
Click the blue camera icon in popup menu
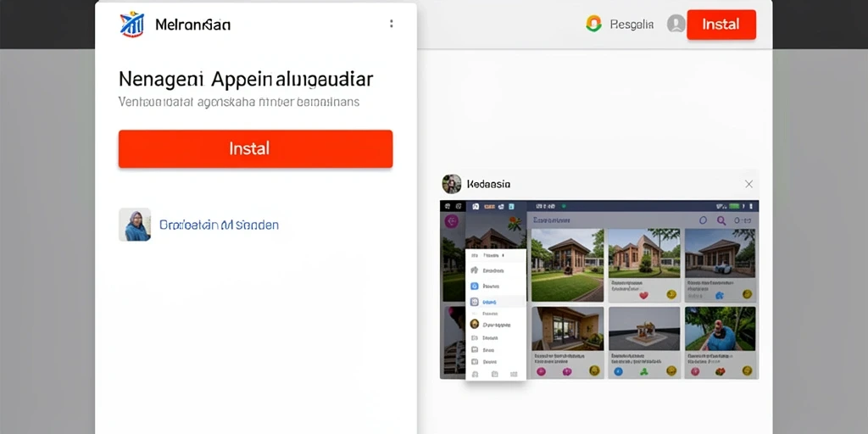[x=474, y=287]
